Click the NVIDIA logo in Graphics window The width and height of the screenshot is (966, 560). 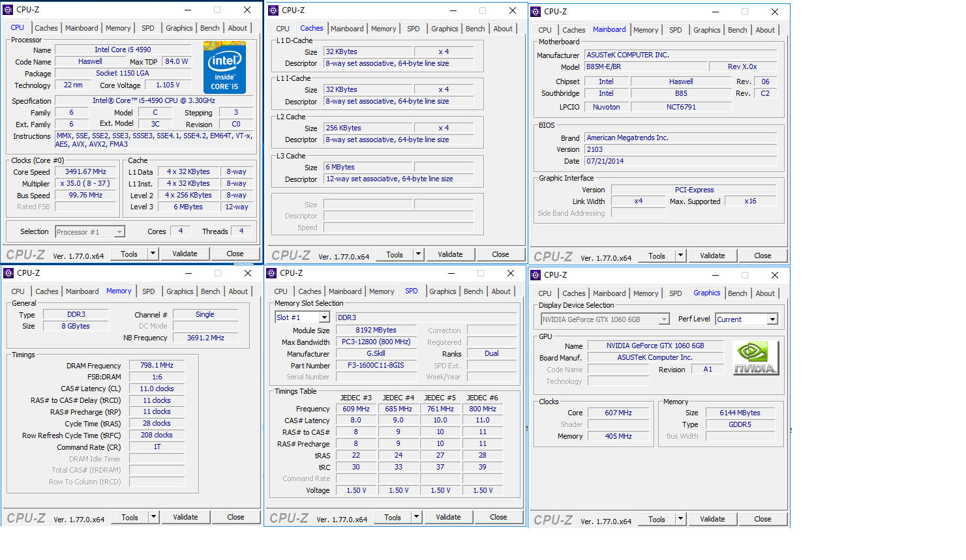pos(755,358)
